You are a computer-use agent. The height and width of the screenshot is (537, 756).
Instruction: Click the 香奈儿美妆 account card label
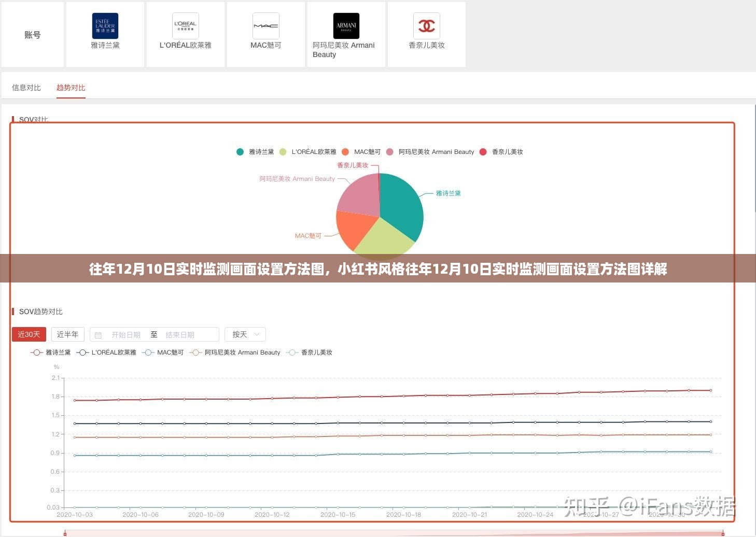[x=427, y=45]
